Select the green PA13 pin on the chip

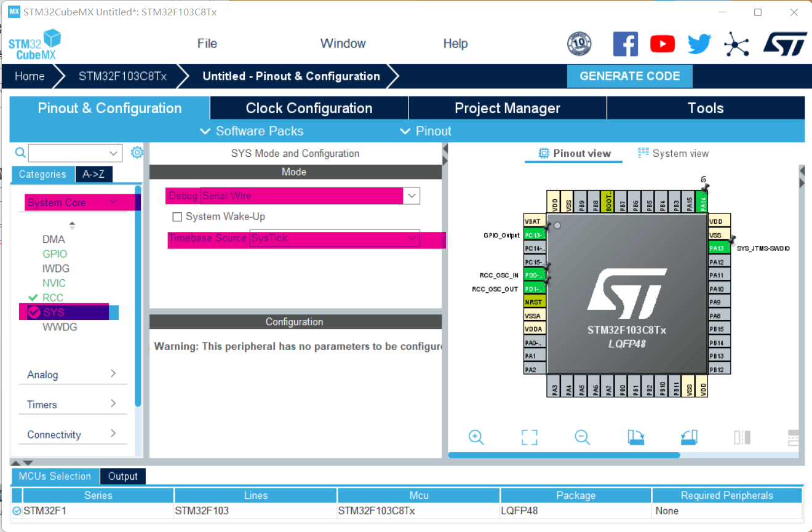(x=718, y=248)
